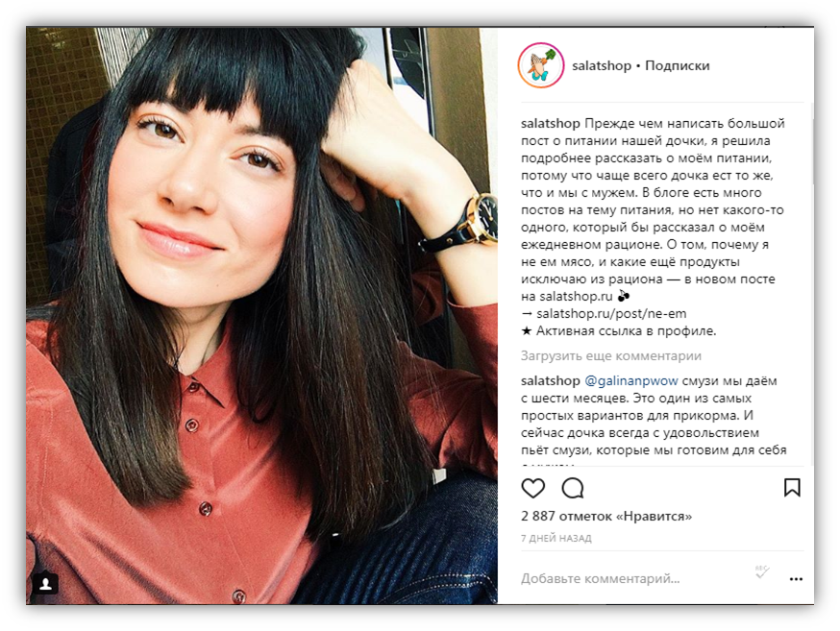Like the post with the heart icon

[x=533, y=488]
